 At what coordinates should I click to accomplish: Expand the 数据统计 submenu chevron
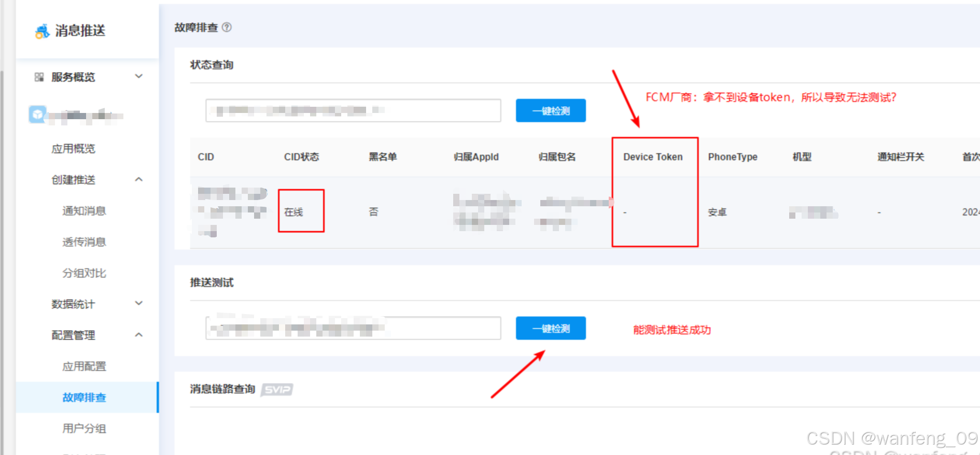click(x=138, y=303)
